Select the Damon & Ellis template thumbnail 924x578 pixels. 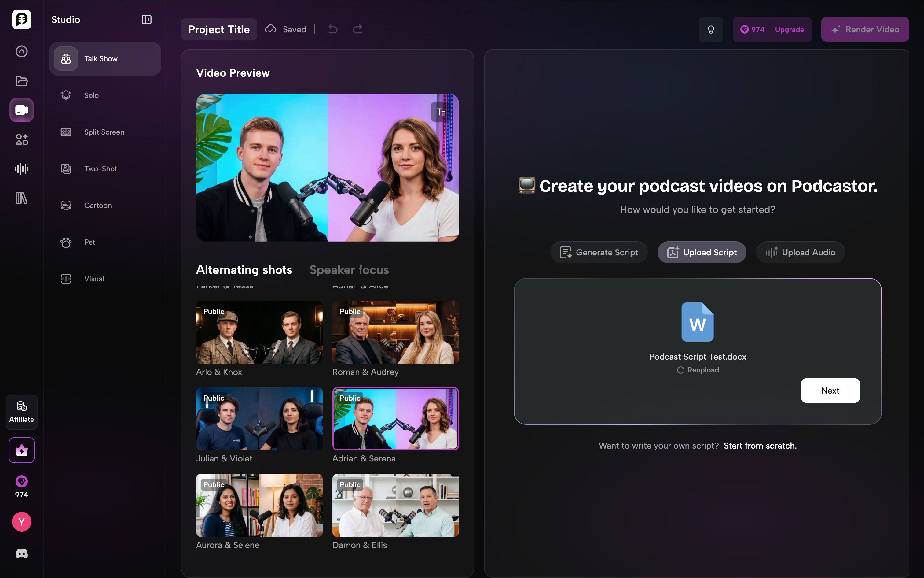click(x=396, y=505)
